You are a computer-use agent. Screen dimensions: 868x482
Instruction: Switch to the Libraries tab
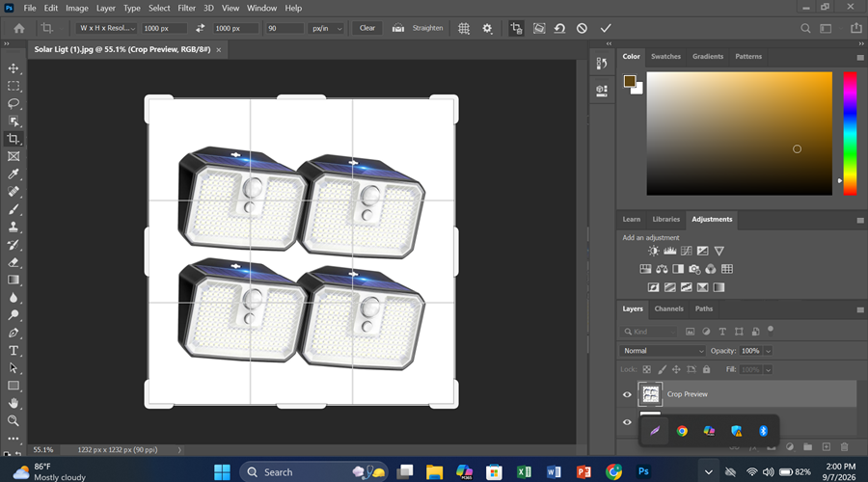tap(665, 219)
